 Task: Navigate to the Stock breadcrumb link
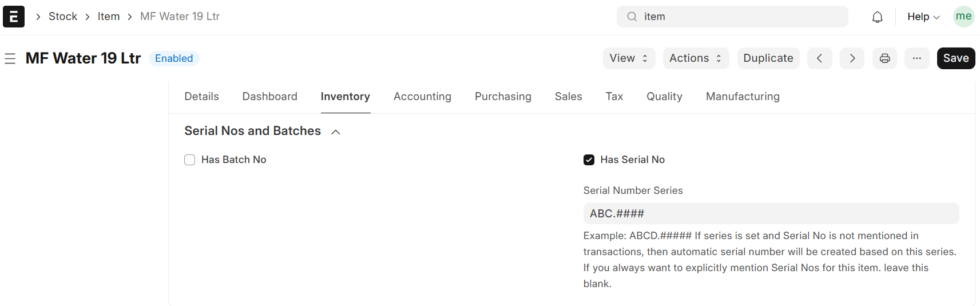(63, 17)
